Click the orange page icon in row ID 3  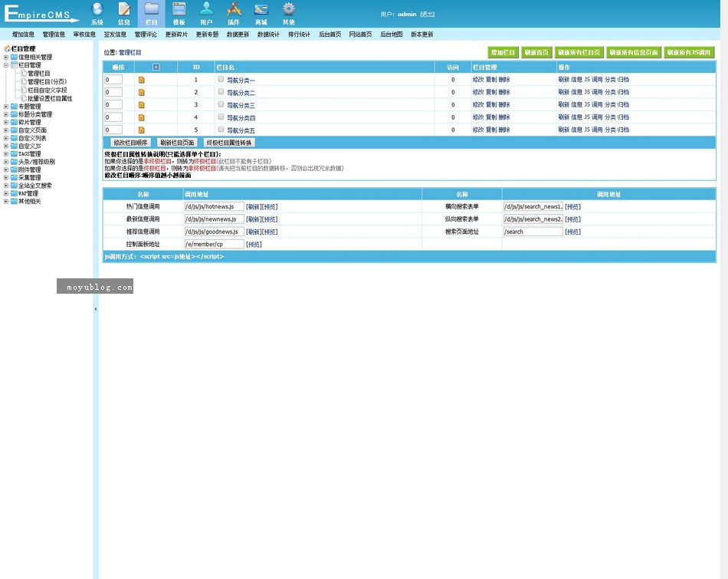[x=141, y=105]
